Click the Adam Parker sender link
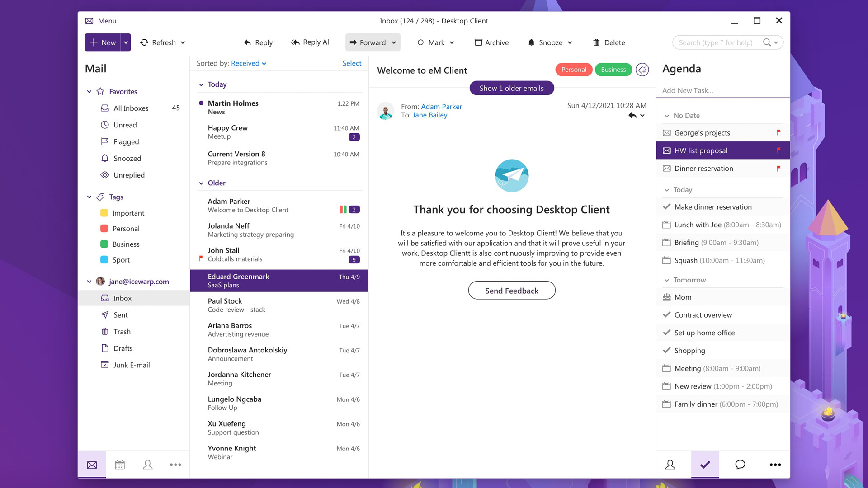This screenshot has height=488, width=868. coord(441,107)
